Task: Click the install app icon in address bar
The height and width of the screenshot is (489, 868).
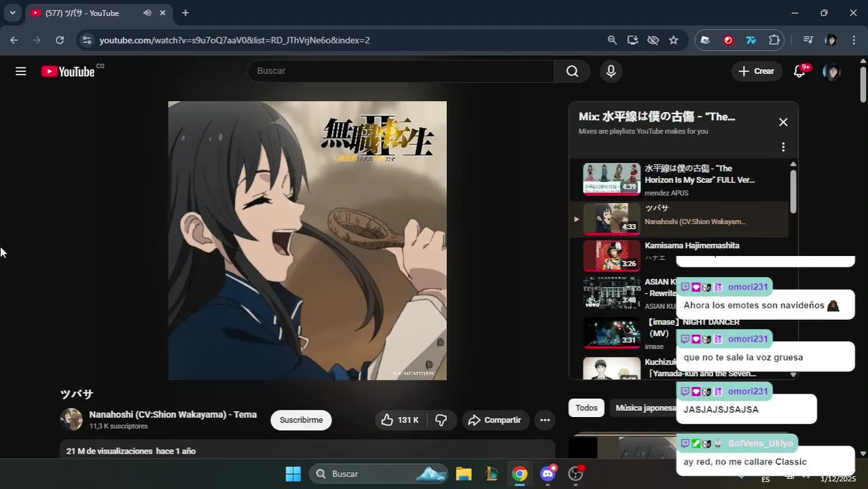Action: coord(632,40)
